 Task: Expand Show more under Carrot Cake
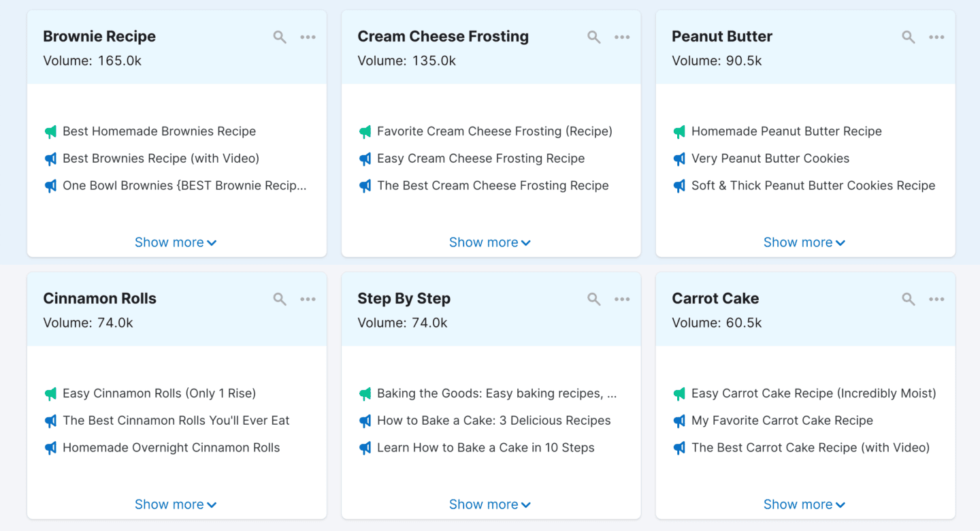804,504
